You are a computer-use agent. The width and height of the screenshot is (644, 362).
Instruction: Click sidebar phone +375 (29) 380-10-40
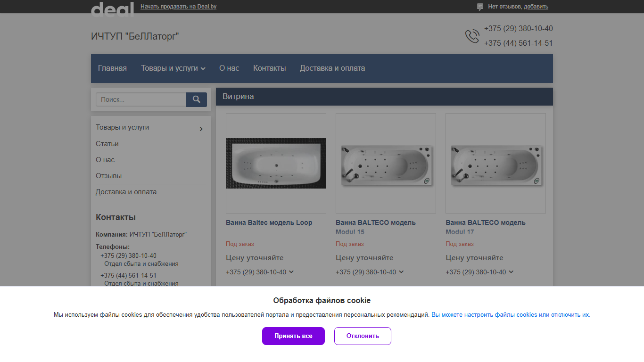pyautogui.click(x=128, y=255)
